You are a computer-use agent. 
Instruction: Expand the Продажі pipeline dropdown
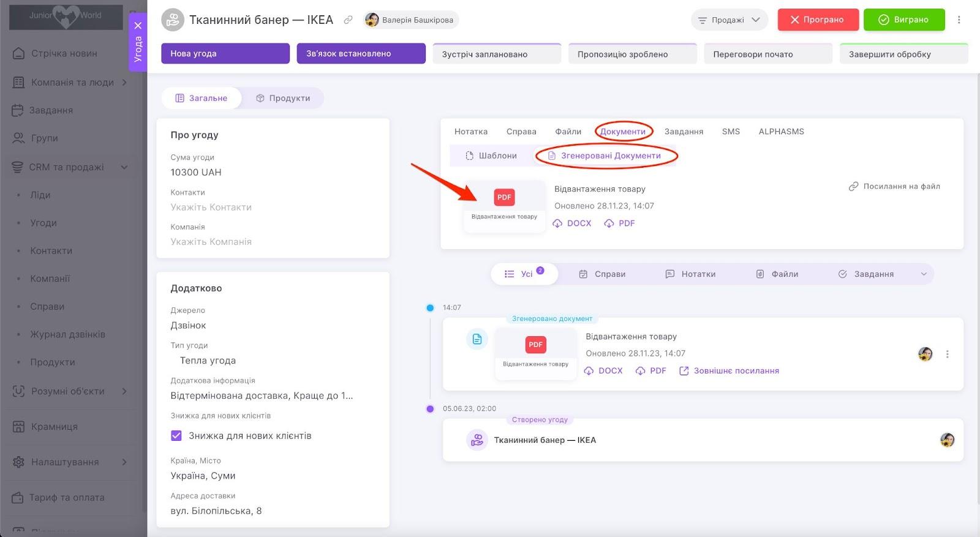point(729,20)
